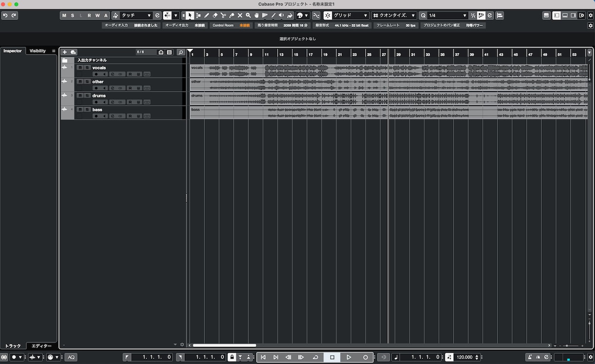Toggle monitor on the other track
The height and width of the screenshot is (364, 595).
tap(104, 88)
